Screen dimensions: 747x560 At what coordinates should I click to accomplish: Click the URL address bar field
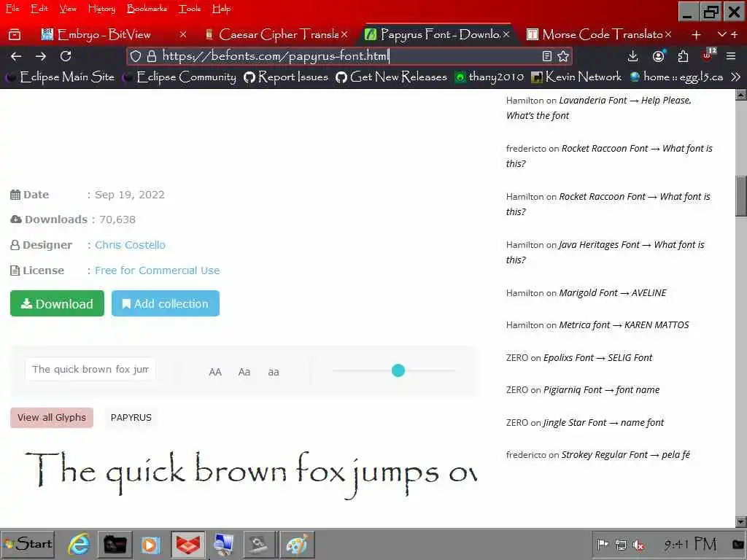349,56
